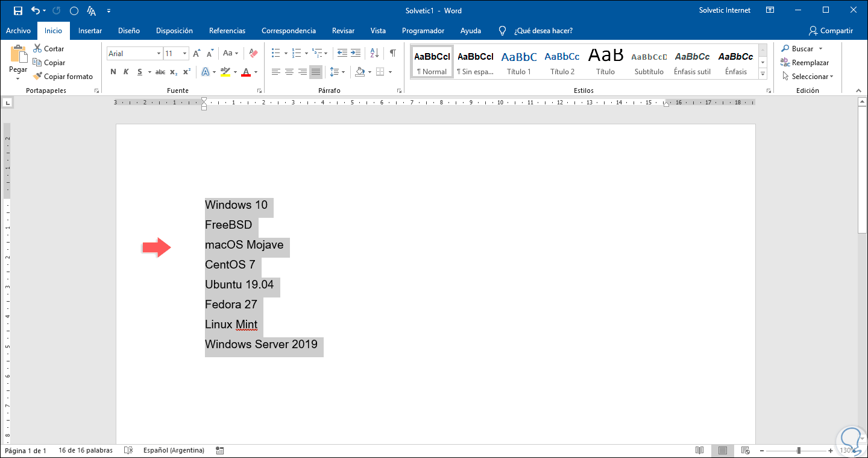Apply a multilevel list
This screenshot has height=458, width=868.
316,53
